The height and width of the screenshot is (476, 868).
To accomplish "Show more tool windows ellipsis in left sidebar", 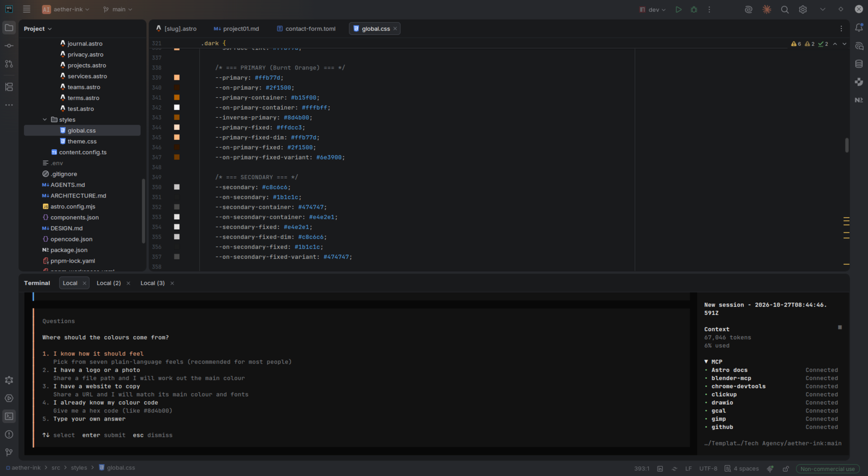I will pyautogui.click(x=9, y=105).
